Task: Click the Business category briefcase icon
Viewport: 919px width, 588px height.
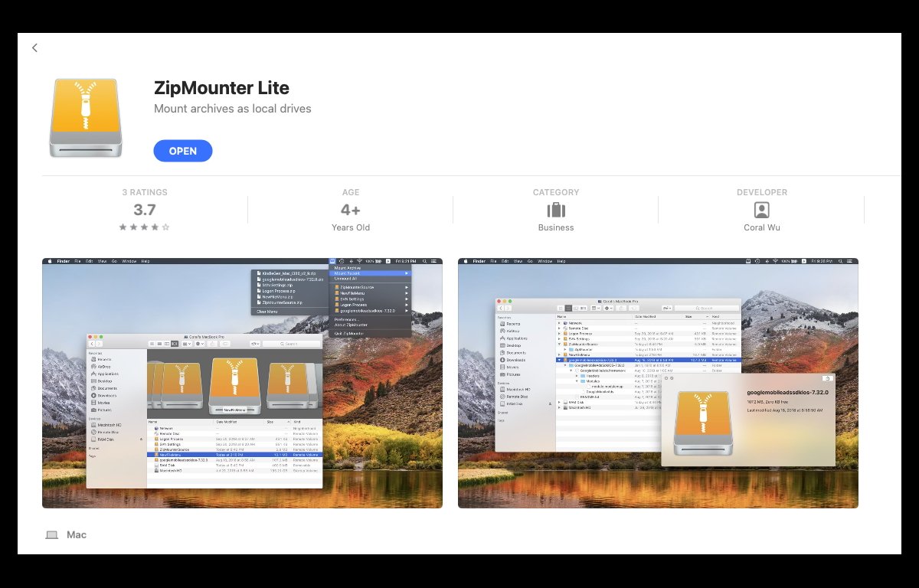Action: [x=556, y=211]
